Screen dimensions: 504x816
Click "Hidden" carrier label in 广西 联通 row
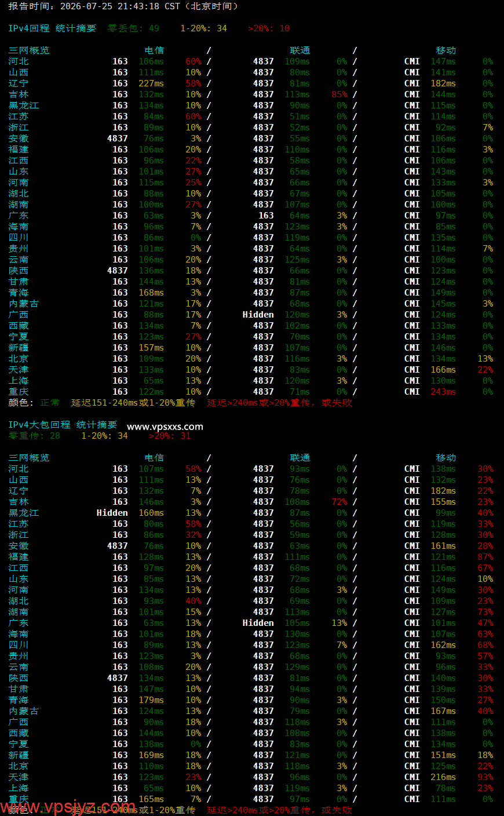click(x=258, y=315)
